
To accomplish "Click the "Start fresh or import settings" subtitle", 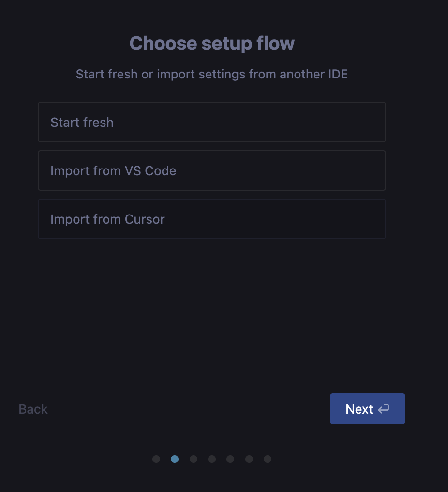I will [x=211, y=75].
